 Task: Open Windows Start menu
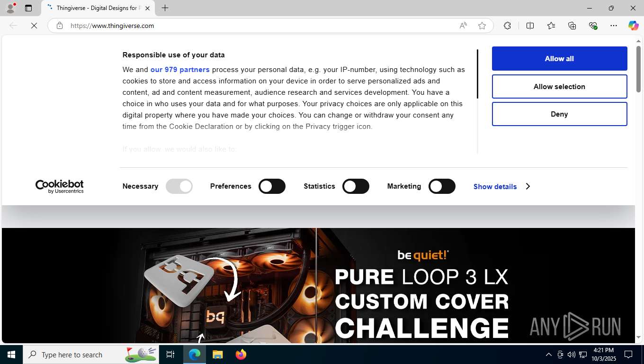[11, 355]
